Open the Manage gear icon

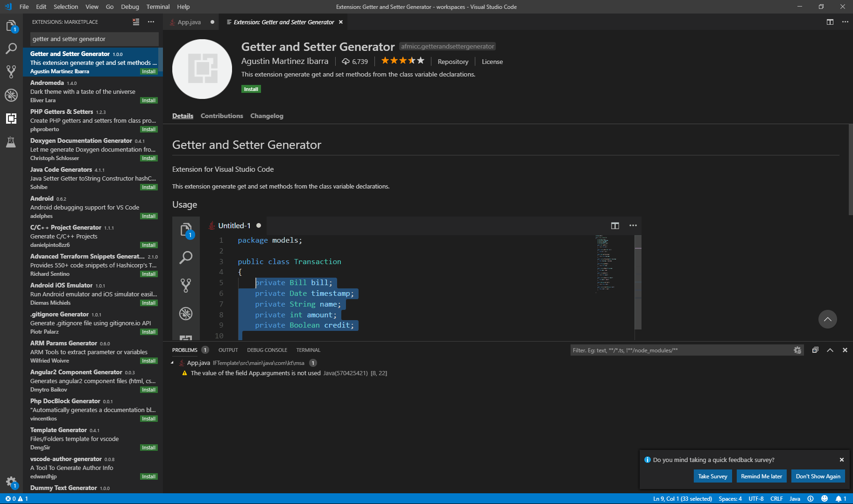pos(11,482)
